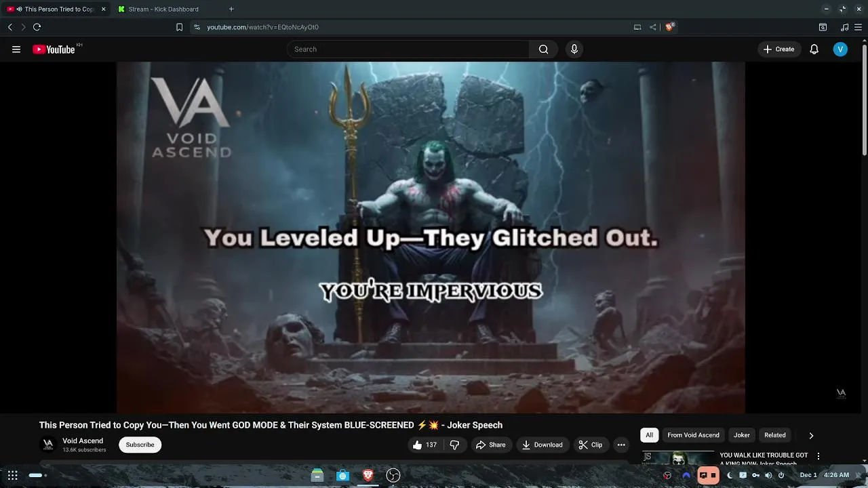
Task: Go to the YouTube home logo
Action: pos(54,49)
